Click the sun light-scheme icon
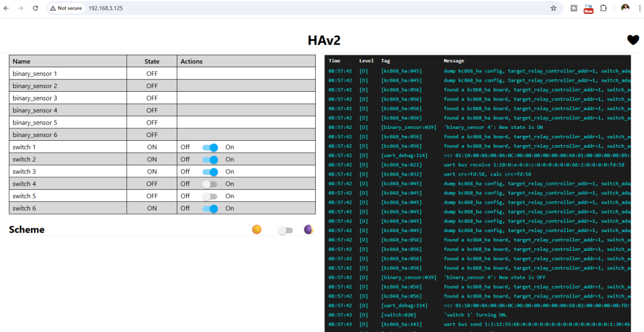The width and height of the screenshot is (644, 332). tap(256, 230)
